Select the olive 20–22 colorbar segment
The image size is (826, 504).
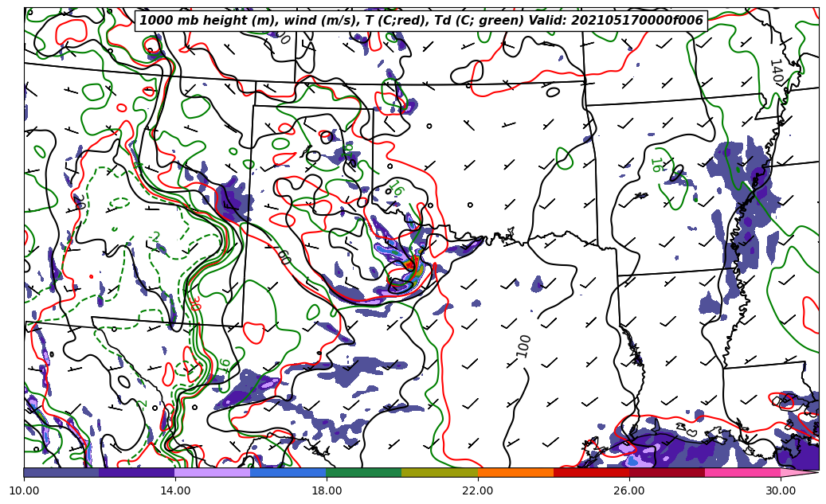[440, 472]
